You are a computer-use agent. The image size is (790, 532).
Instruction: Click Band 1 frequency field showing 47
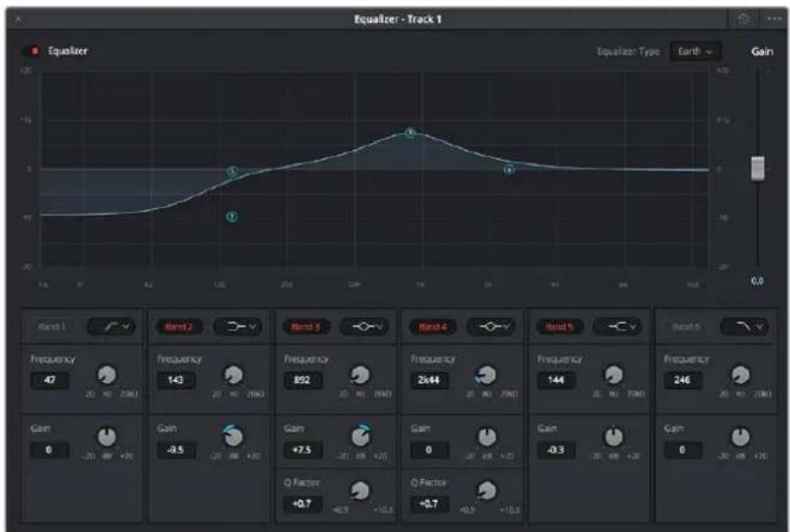(x=49, y=380)
